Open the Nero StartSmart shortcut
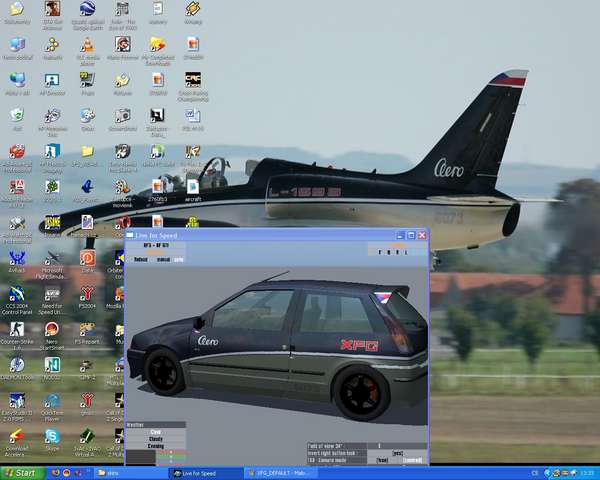Viewport: 600px width, 480px height. tap(52, 335)
